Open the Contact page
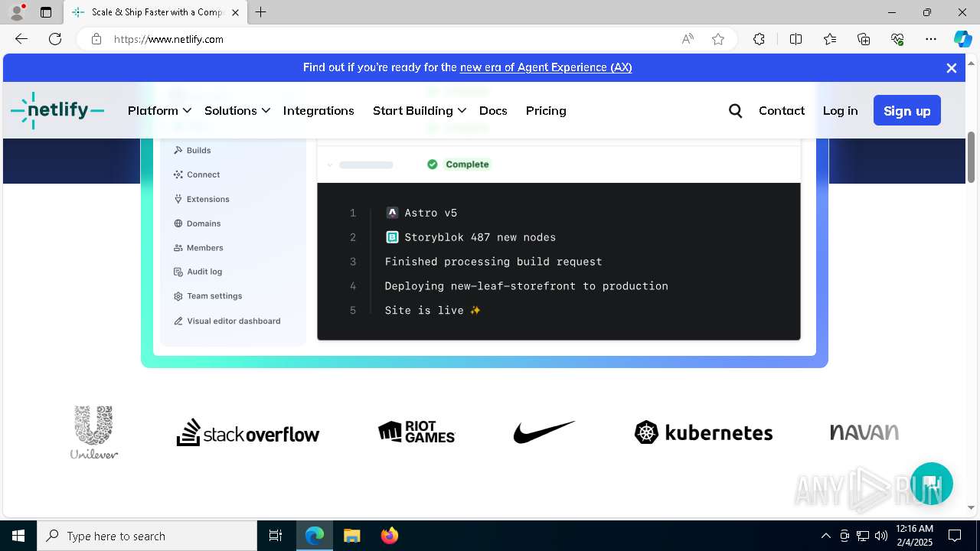 click(x=782, y=111)
